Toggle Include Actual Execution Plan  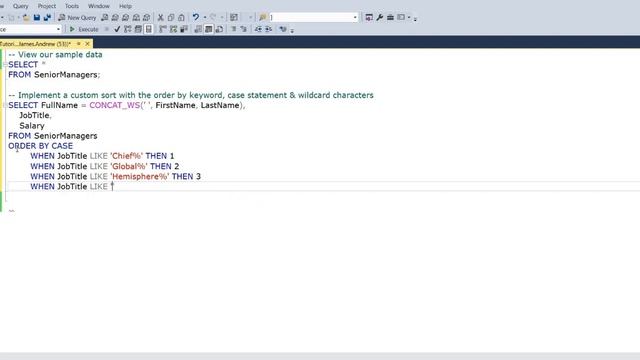pyautogui.click(x=163, y=29)
